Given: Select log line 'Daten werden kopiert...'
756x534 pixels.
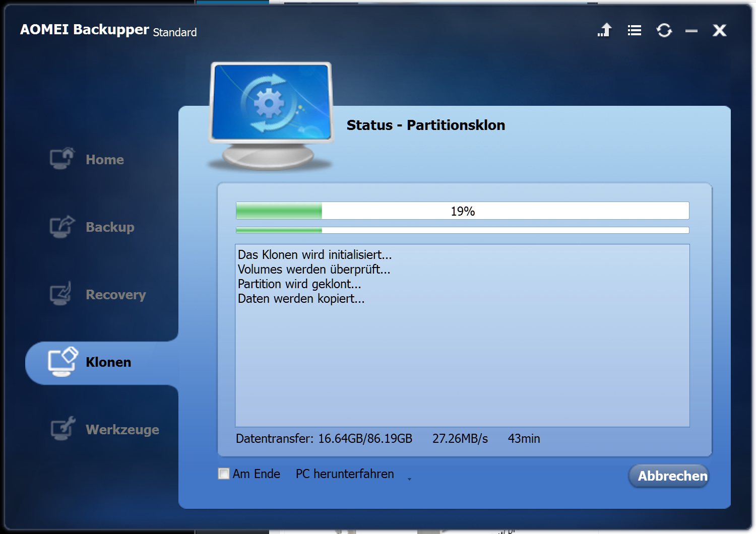Looking at the screenshot, I should (301, 298).
